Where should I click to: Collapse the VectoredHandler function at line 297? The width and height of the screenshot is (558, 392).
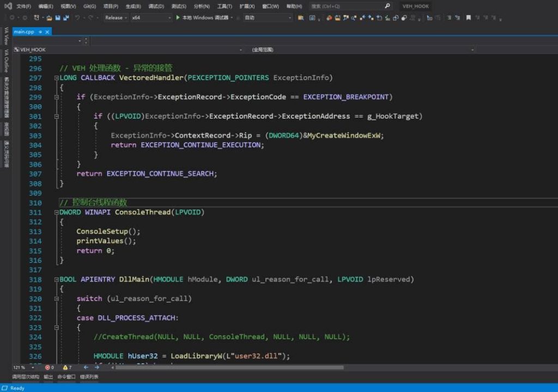pos(56,78)
